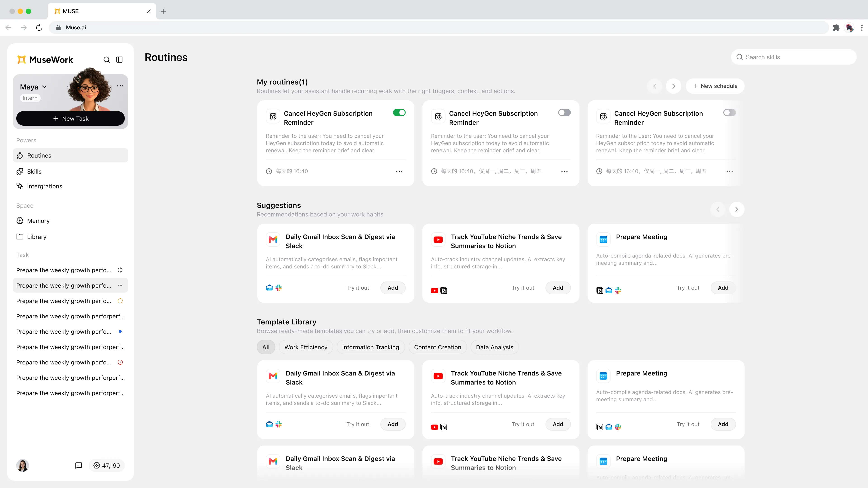Select the Data Analysis filter
The width and height of the screenshot is (868, 488).
[x=494, y=347]
